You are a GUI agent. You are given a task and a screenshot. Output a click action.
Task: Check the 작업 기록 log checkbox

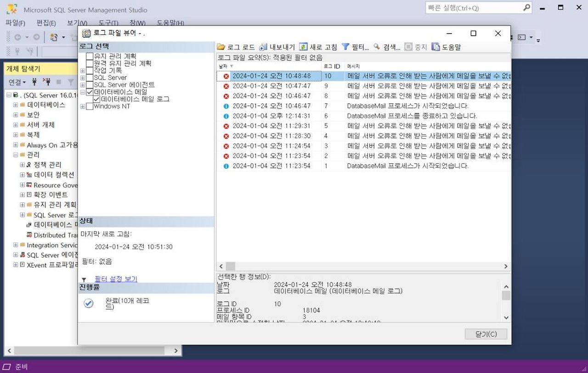90,71
